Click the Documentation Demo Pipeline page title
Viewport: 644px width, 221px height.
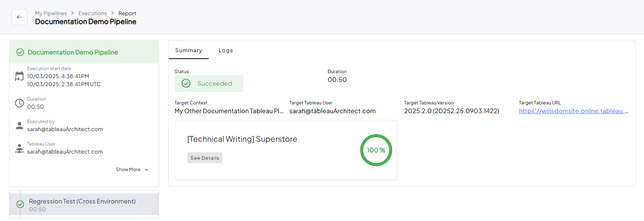tap(85, 22)
